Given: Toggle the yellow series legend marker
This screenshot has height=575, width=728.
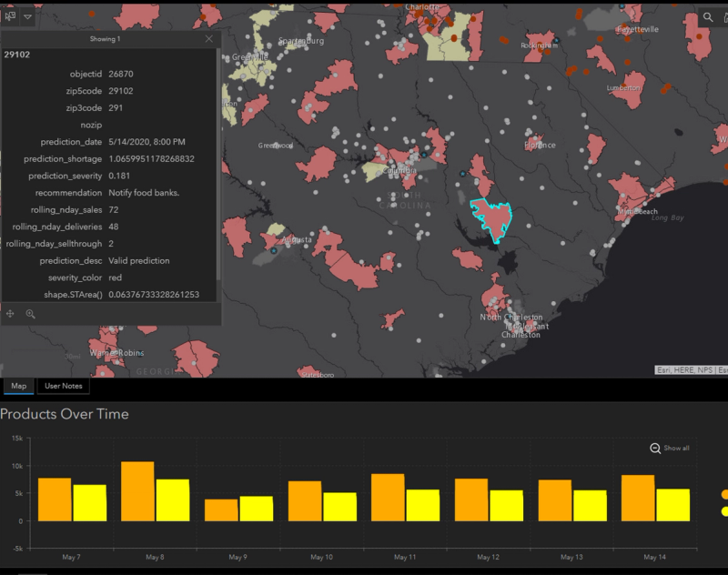Looking at the screenshot, I should [x=724, y=511].
